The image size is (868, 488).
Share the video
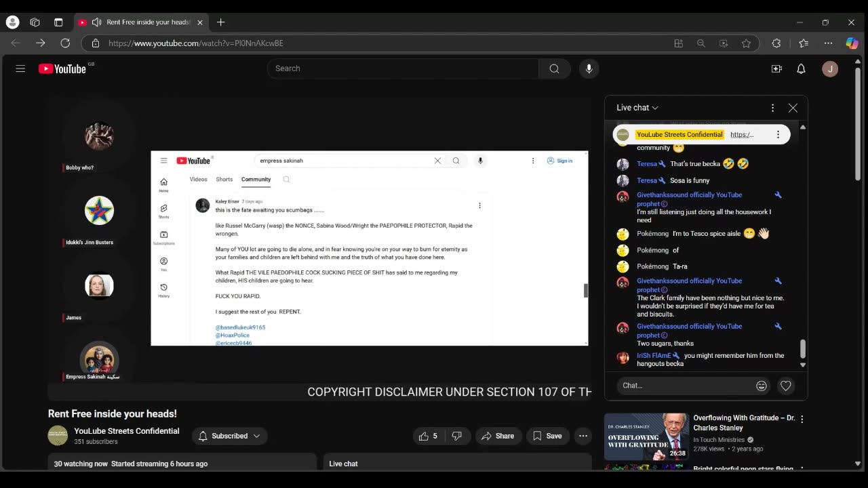pyautogui.click(x=498, y=436)
